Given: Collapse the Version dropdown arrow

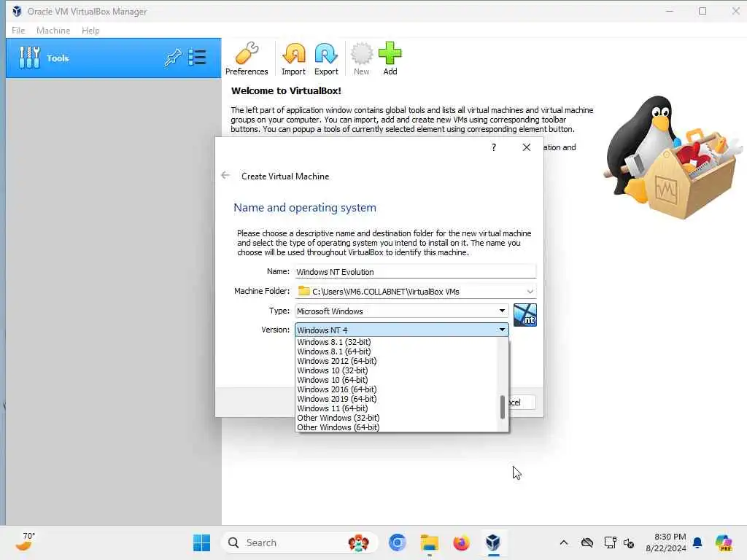Looking at the screenshot, I should coord(502,330).
